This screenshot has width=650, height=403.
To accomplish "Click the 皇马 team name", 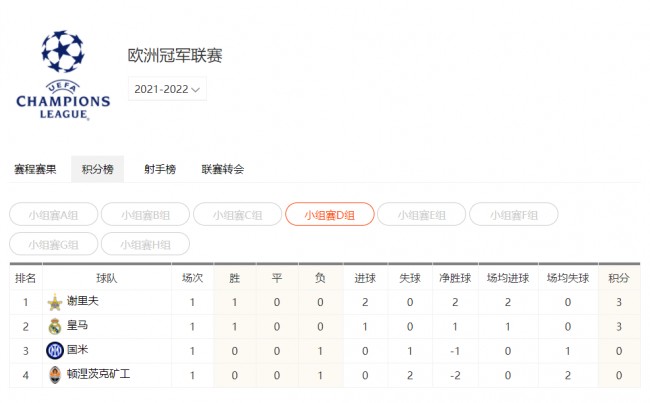I will tap(78, 325).
